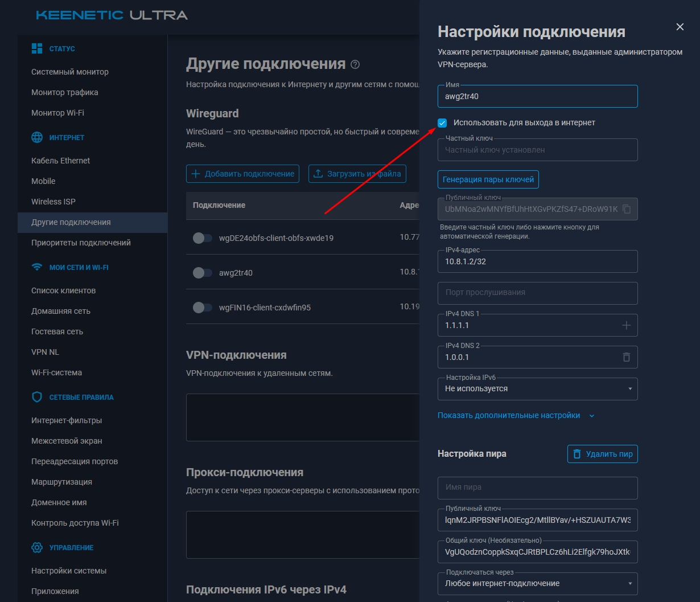Click the Генерация пары ключей button
This screenshot has height=602, width=700.
(488, 179)
